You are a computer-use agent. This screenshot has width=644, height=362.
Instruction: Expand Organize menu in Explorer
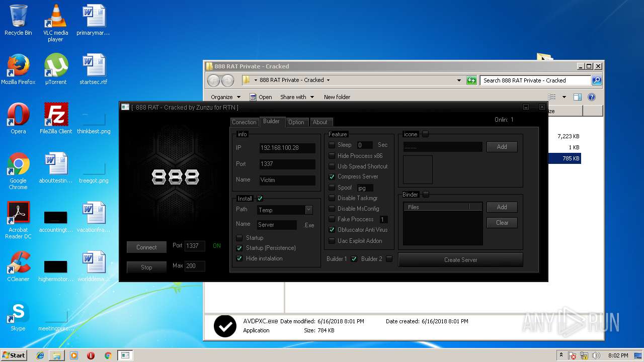pyautogui.click(x=225, y=97)
